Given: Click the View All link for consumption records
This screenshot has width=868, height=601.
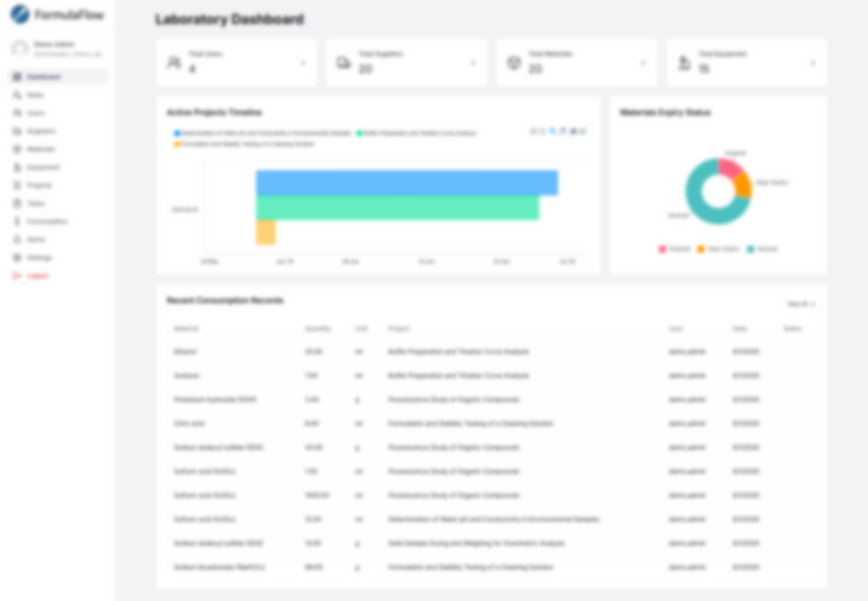Looking at the screenshot, I should (801, 304).
